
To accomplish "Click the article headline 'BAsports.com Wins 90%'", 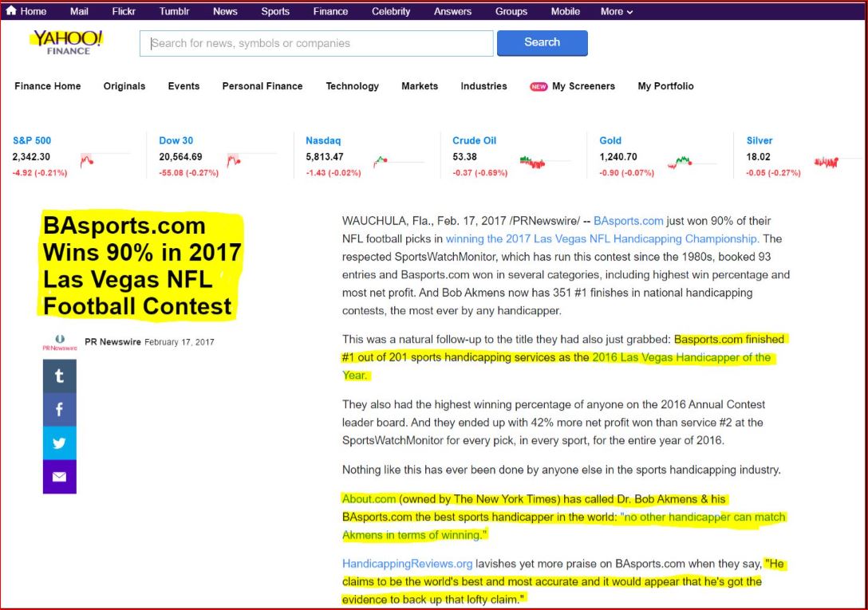I will tap(142, 266).
